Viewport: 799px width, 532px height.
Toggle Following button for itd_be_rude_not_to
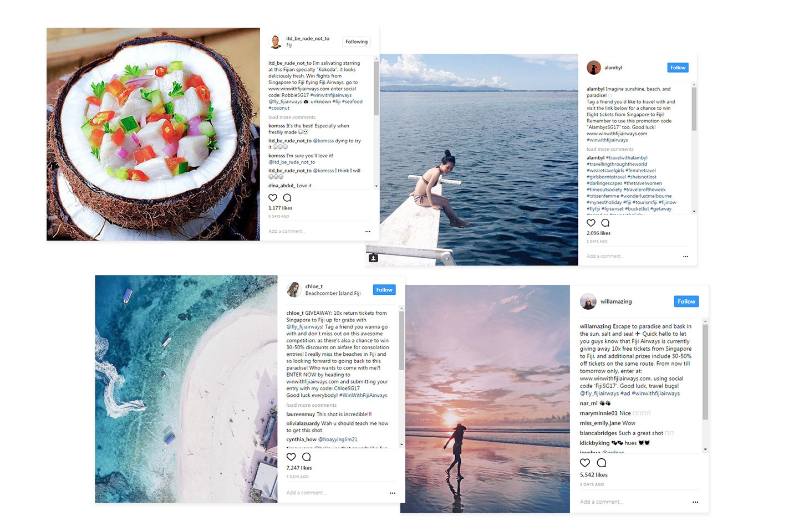point(357,42)
